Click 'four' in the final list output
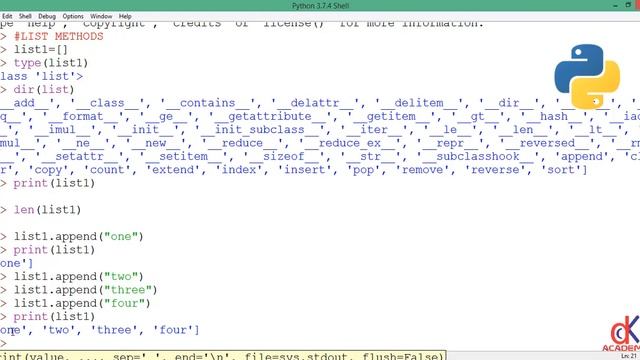Viewport: 640px width, 360px height. [173, 330]
